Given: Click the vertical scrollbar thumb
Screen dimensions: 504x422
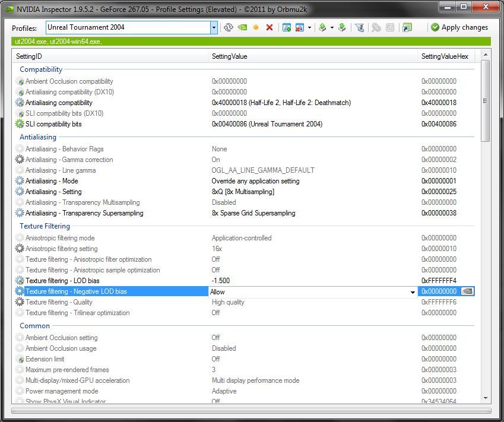Looking at the screenshot, I should click(486, 100).
